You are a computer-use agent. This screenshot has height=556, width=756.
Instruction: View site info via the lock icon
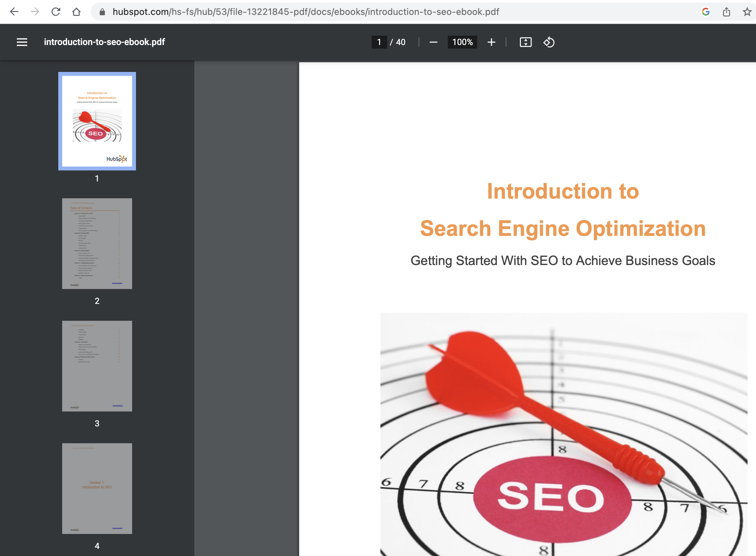tap(102, 12)
